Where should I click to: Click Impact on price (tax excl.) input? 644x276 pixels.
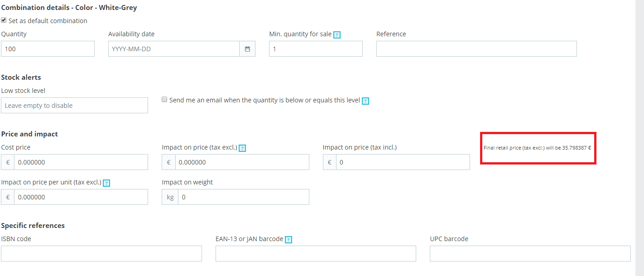click(x=242, y=162)
